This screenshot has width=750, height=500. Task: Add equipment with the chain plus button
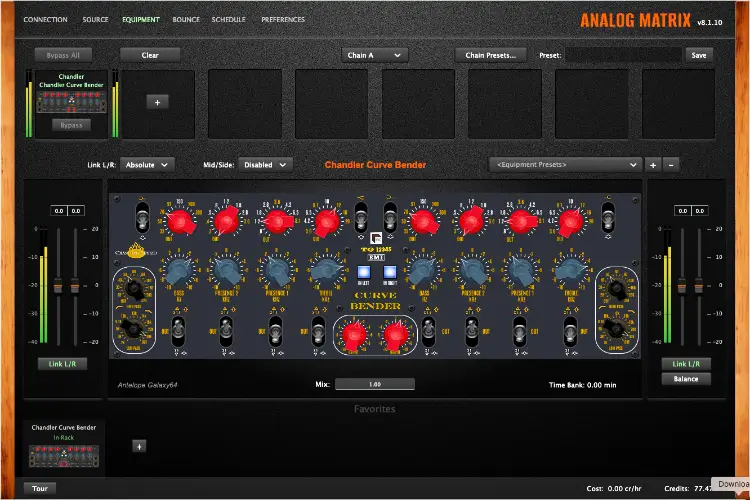[157, 102]
